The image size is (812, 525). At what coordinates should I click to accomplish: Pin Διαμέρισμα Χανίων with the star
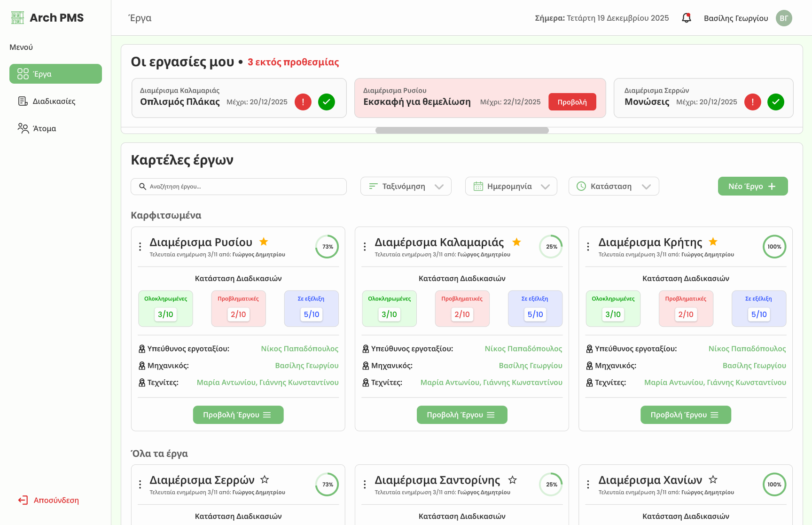click(713, 479)
